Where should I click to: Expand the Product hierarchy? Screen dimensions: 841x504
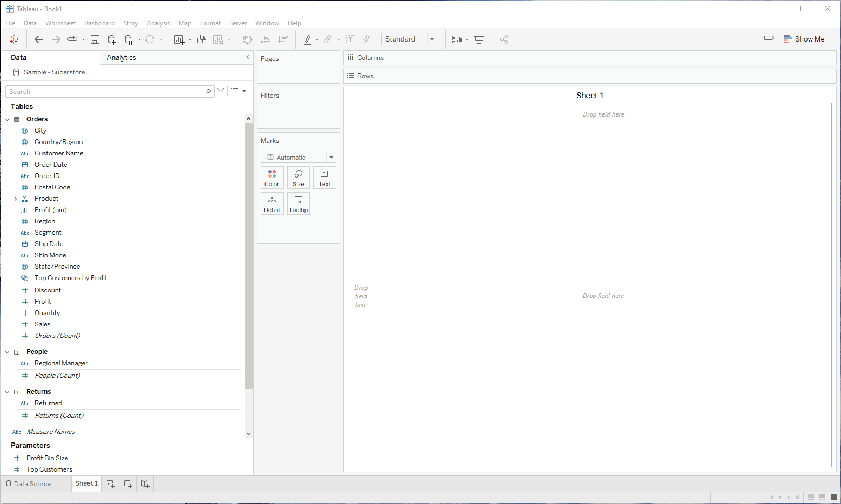pos(16,199)
